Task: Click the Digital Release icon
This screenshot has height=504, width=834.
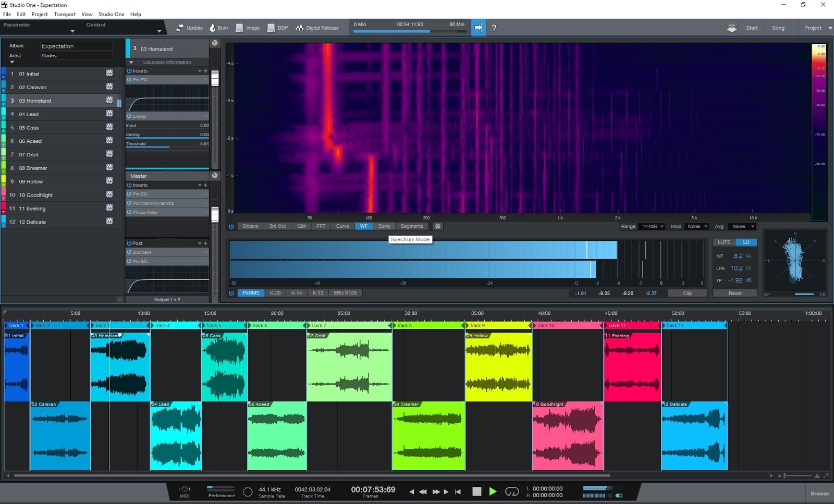Action: pyautogui.click(x=300, y=28)
